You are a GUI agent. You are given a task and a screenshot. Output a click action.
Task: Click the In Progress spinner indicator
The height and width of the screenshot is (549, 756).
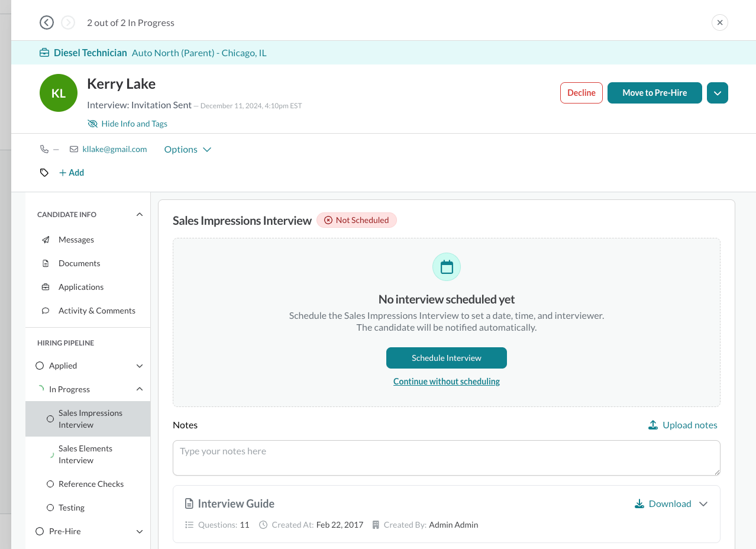[x=40, y=389]
